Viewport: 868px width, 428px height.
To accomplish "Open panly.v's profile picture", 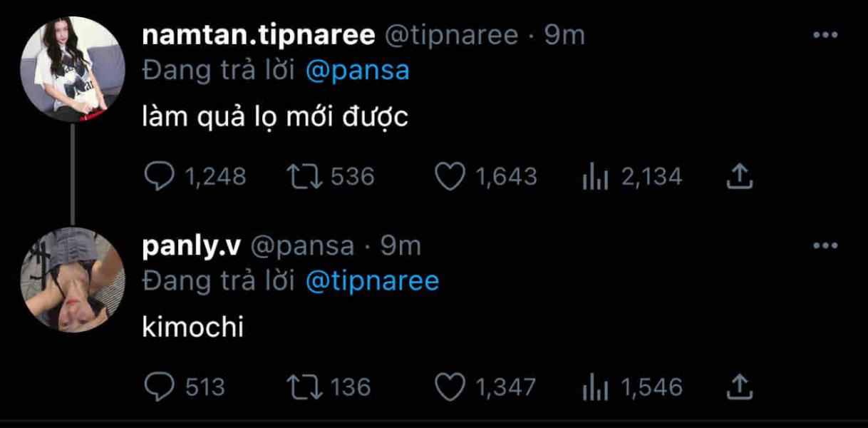I will point(73,280).
